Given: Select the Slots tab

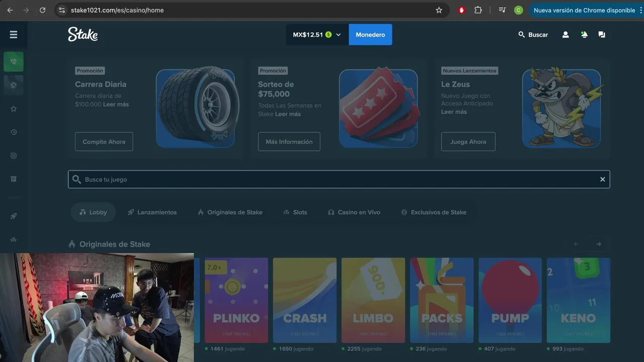Looking at the screenshot, I should click(295, 212).
